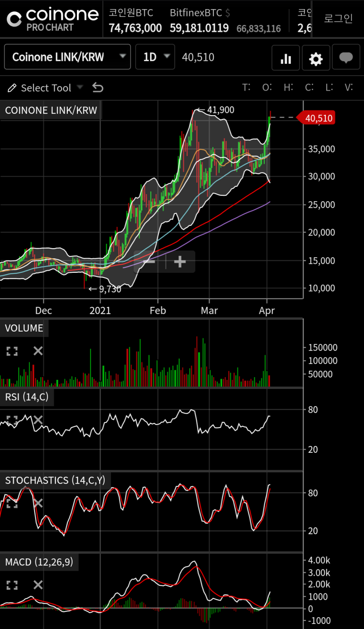Click the 66,833,116 converted price text
Screen dimensions: 364x629
(x=258, y=29)
